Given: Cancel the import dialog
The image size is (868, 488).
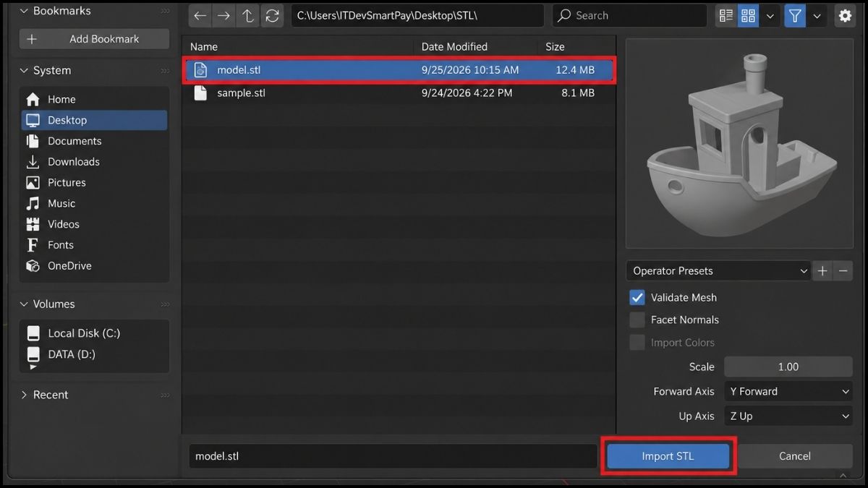Looking at the screenshot, I should pyautogui.click(x=794, y=456).
